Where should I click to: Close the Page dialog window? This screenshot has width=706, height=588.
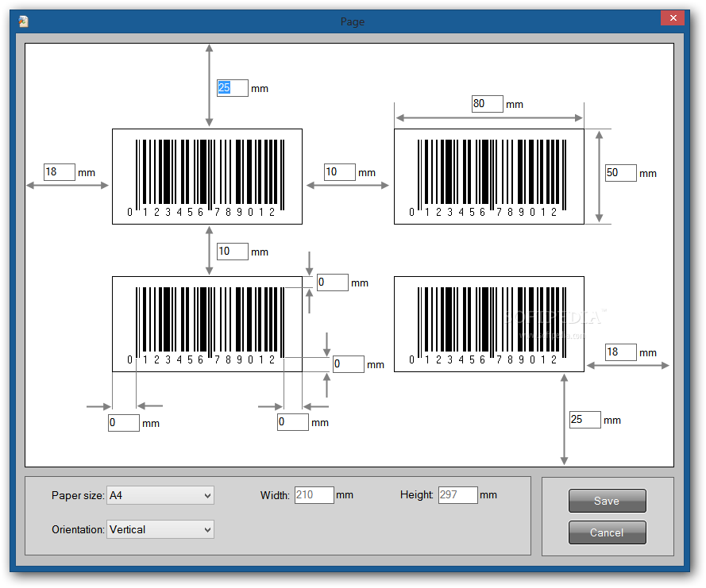tap(673, 18)
